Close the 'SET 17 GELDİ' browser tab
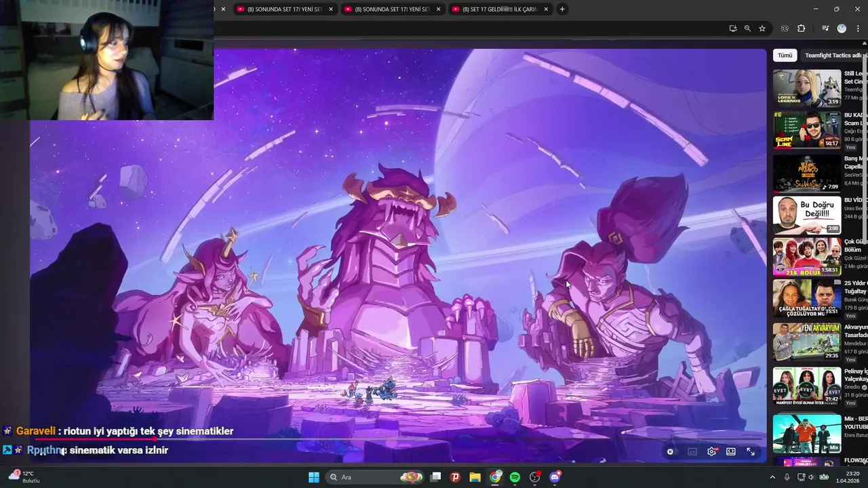The width and height of the screenshot is (868, 488). [546, 9]
